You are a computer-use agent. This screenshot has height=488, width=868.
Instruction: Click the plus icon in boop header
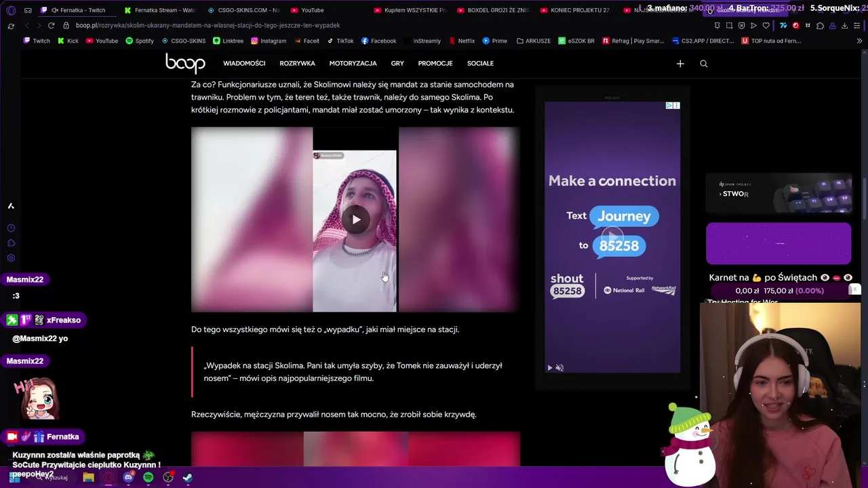coord(680,64)
